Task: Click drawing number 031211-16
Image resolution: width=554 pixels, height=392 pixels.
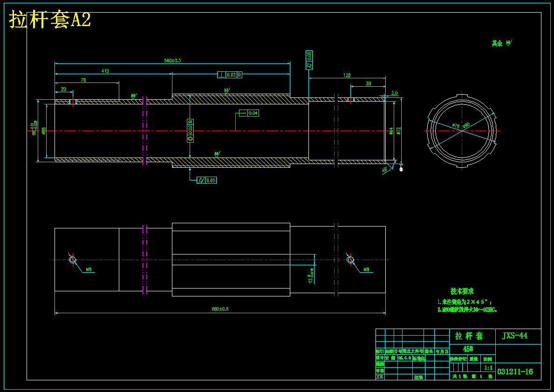Action: coord(515,372)
